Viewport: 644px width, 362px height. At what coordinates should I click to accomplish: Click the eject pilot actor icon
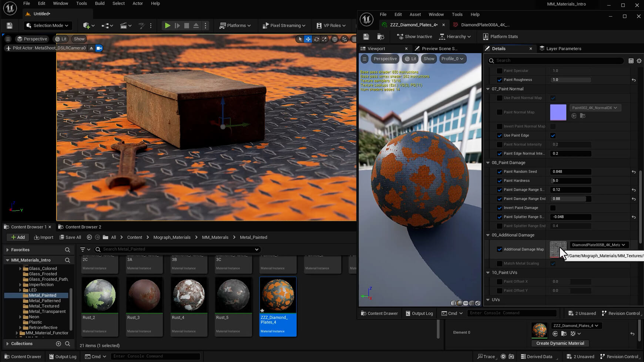[x=91, y=48]
